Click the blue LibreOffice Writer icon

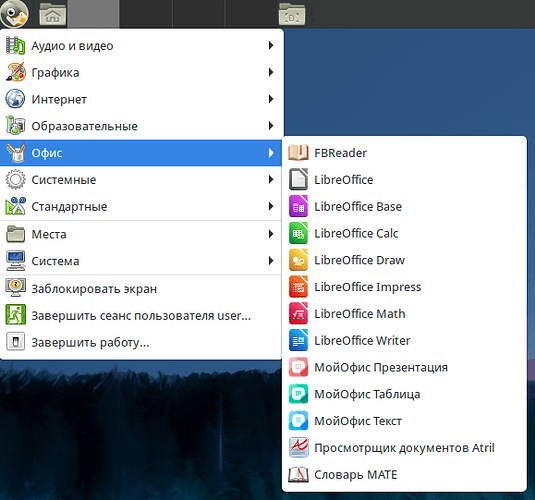point(298,340)
